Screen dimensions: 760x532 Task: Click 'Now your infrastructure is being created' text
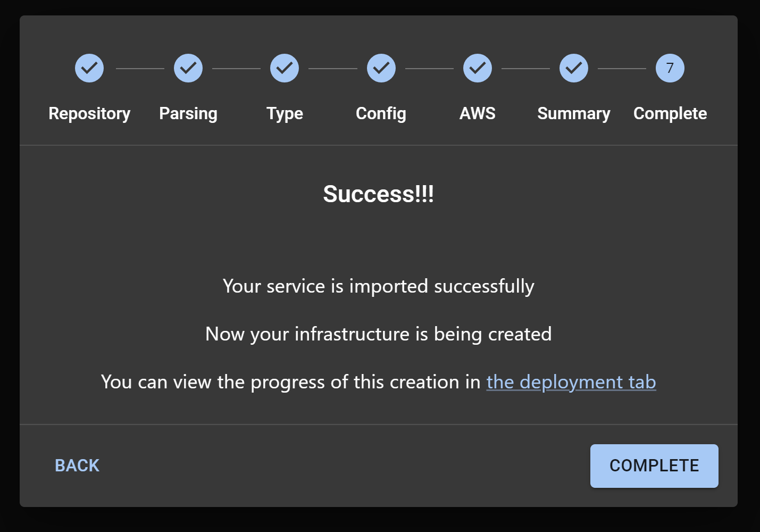[379, 334]
